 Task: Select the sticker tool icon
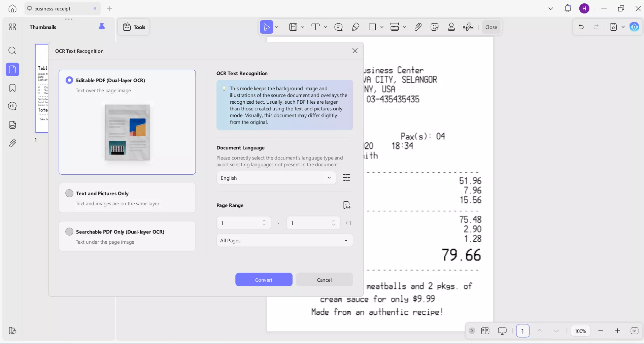coord(435,27)
